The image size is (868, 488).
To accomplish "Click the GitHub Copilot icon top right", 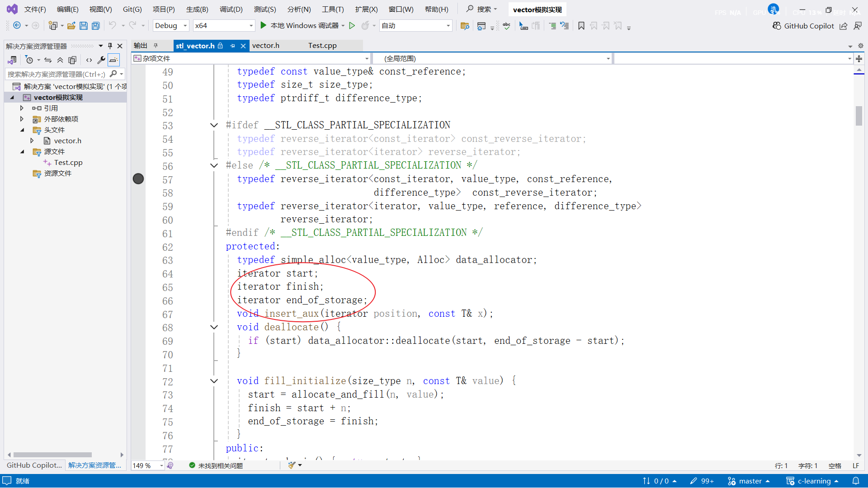I will pos(777,26).
